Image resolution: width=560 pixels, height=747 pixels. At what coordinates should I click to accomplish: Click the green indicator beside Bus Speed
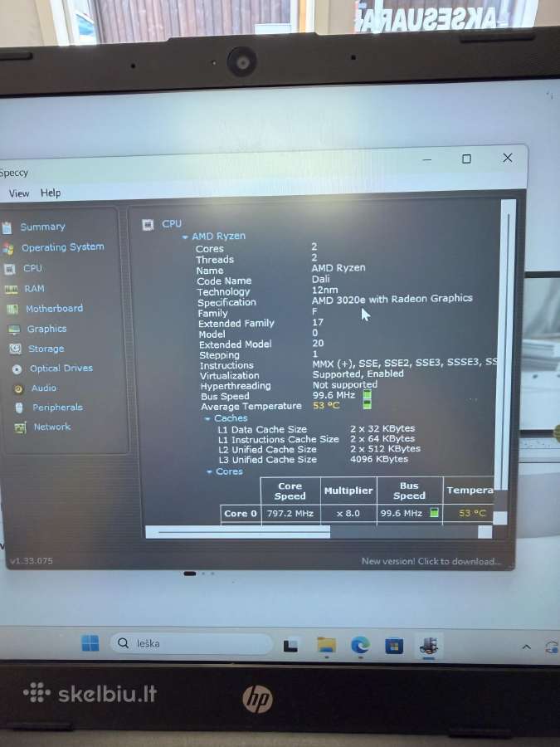(368, 394)
